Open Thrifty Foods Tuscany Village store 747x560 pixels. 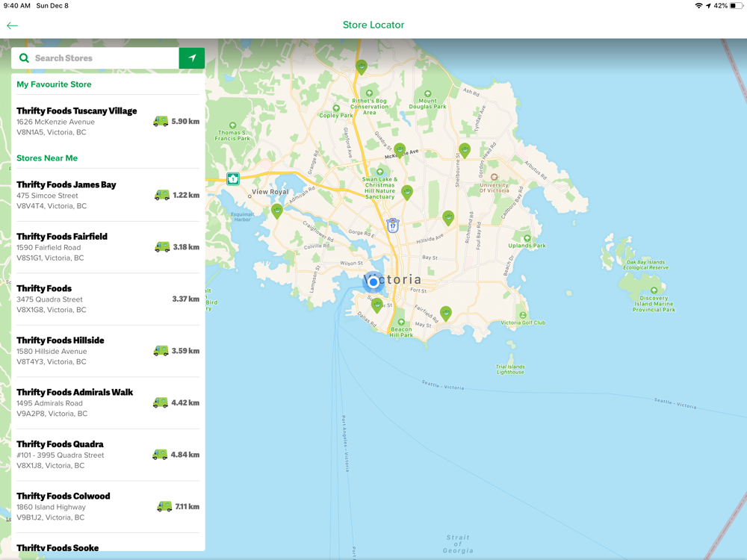(108, 121)
